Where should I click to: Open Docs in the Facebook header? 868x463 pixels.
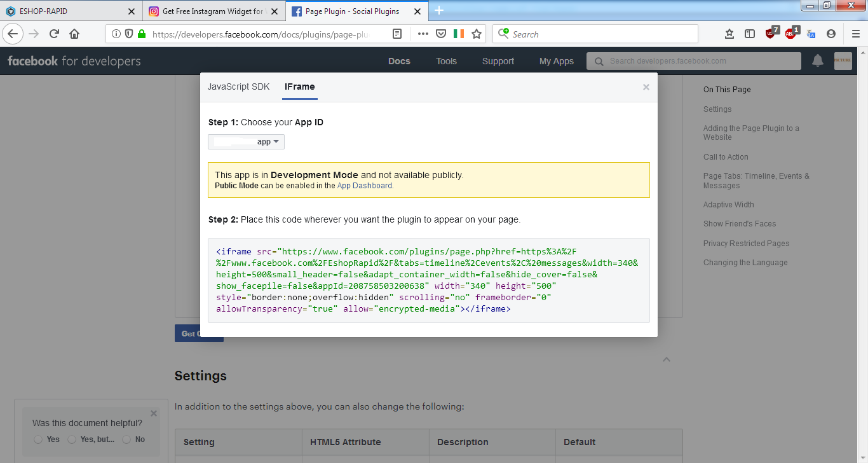[399, 61]
